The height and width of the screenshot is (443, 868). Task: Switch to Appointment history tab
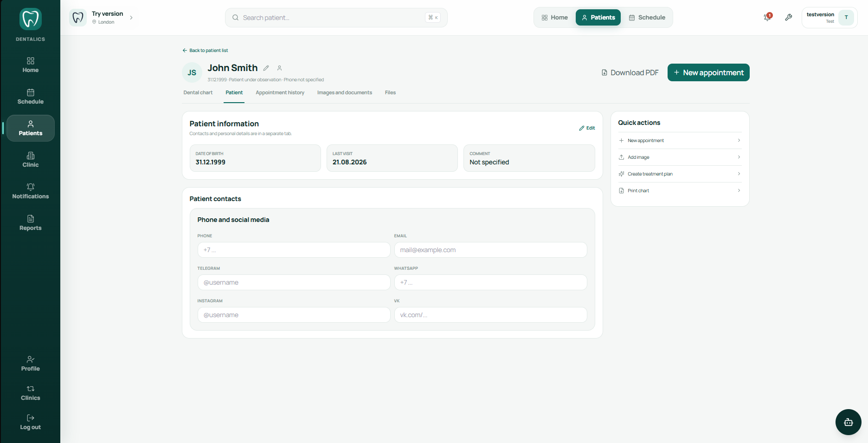(x=280, y=92)
